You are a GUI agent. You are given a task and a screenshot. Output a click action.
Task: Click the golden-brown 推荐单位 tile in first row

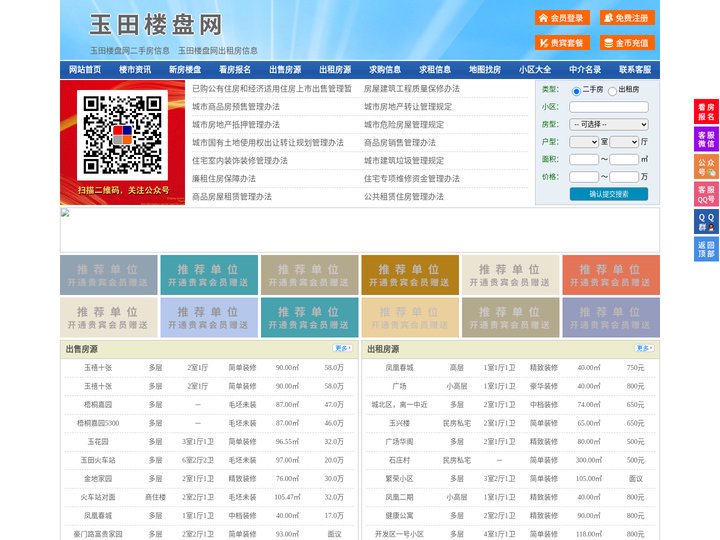click(x=410, y=275)
